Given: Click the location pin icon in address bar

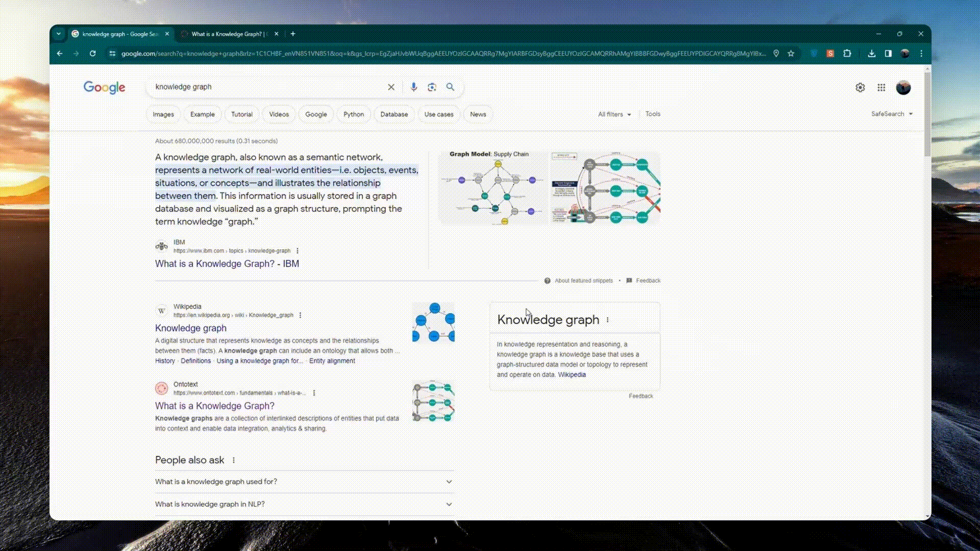Looking at the screenshot, I should point(776,54).
